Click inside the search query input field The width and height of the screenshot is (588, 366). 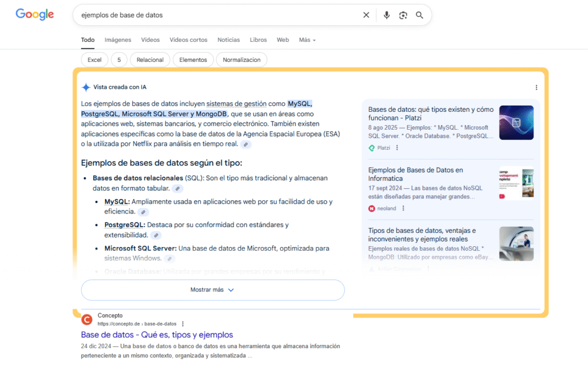coord(218,15)
